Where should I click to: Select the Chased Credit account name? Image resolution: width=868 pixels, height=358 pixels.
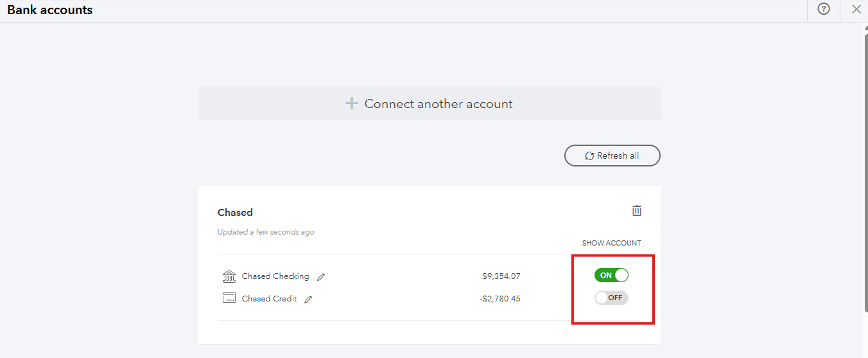point(269,298)
